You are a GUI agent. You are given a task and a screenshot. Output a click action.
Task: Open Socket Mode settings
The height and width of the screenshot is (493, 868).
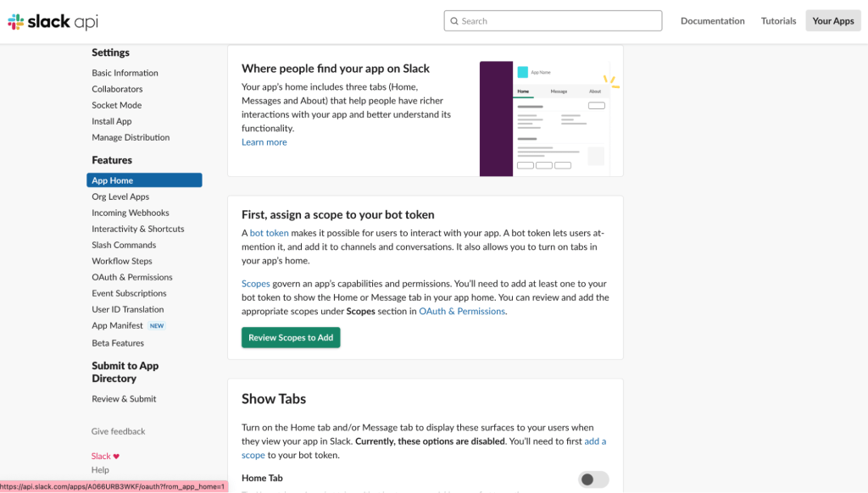point(116,105)
